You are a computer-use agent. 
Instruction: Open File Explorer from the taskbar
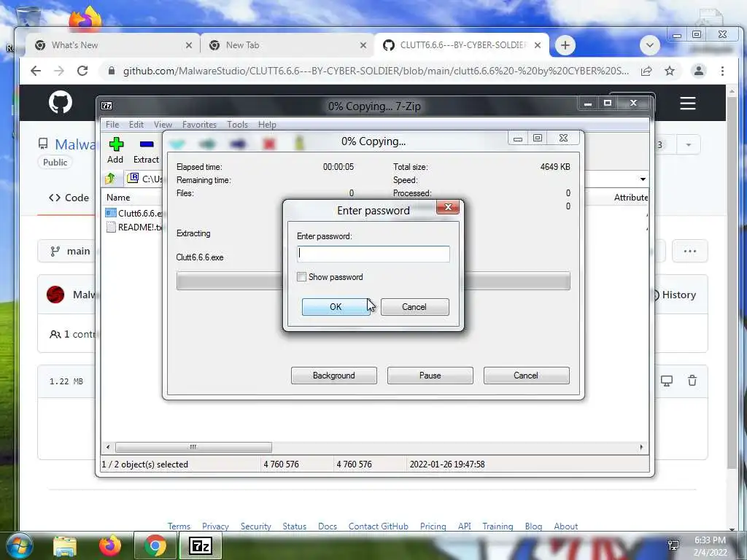coord(65,546)
